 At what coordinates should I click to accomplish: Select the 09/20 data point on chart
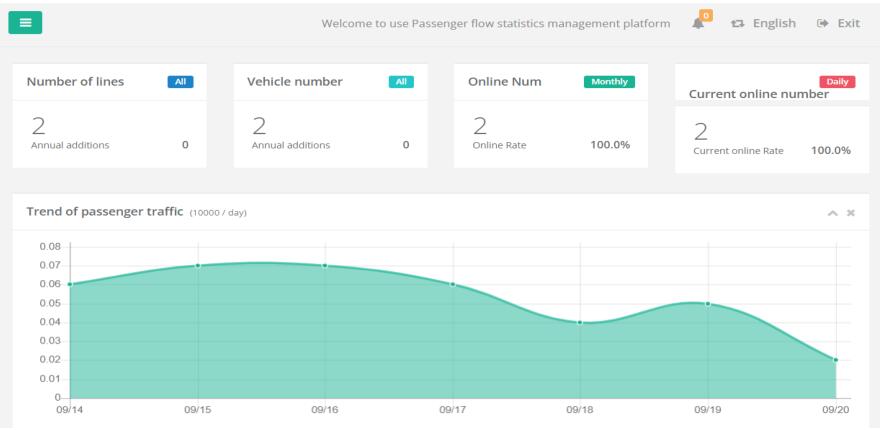click(835, 360)
